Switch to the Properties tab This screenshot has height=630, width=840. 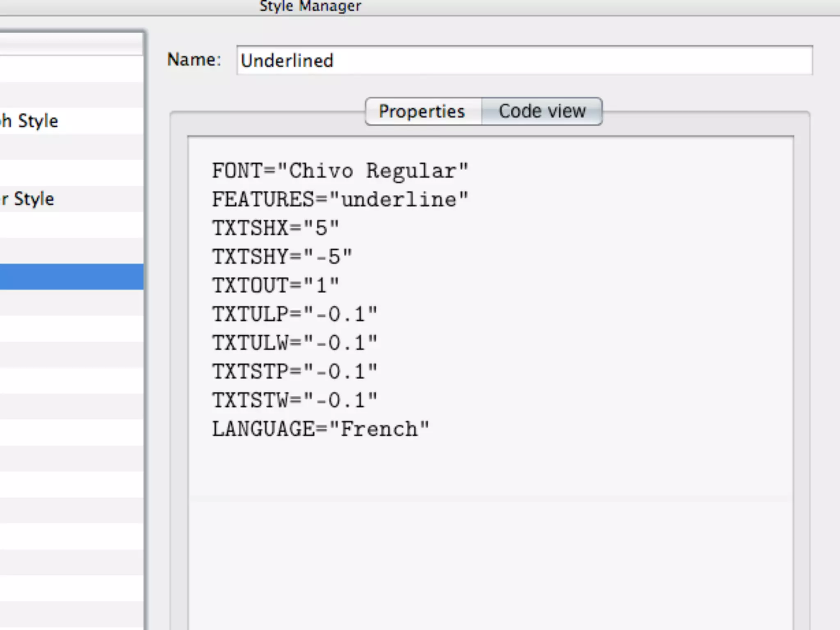click(x=422, y=112)
